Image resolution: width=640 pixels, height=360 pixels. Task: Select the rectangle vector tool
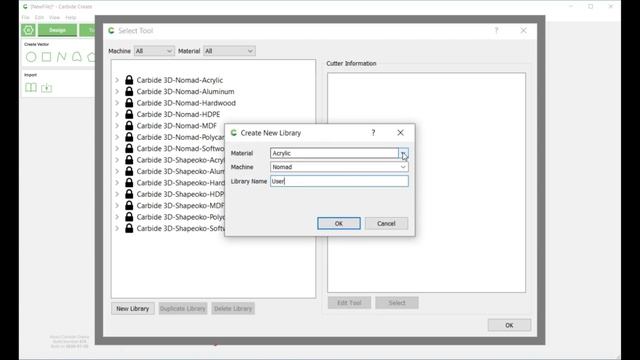point(47,57)
